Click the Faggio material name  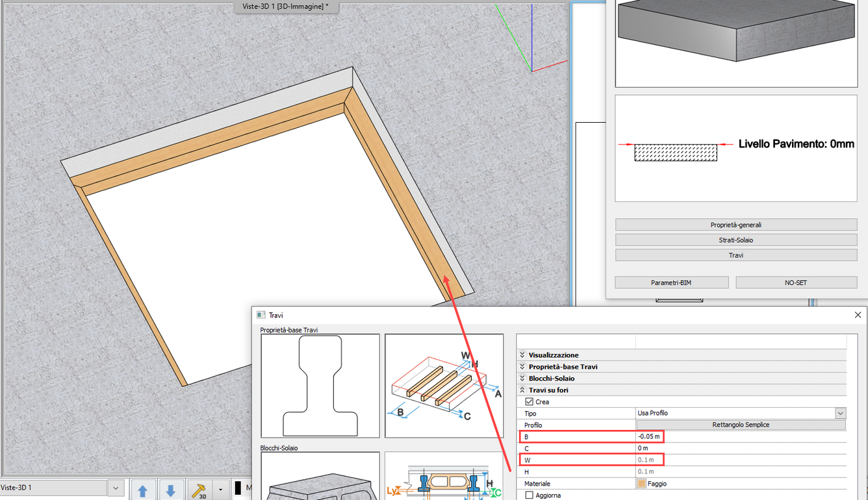point(657,483)
